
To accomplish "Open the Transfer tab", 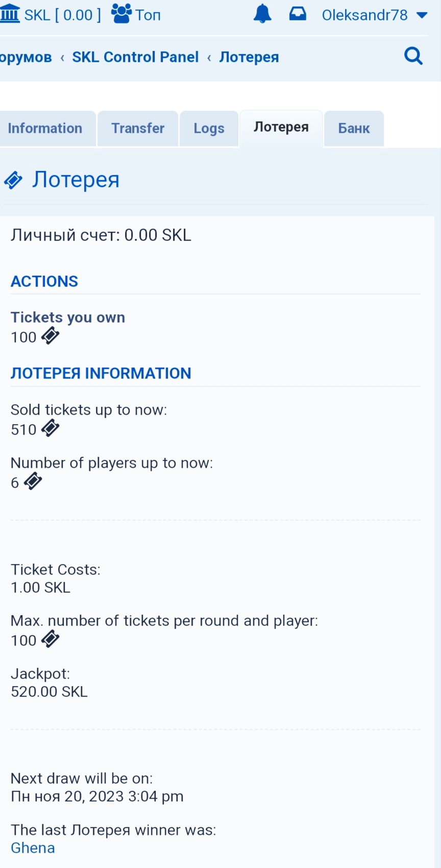I will [x=138, y=128].
